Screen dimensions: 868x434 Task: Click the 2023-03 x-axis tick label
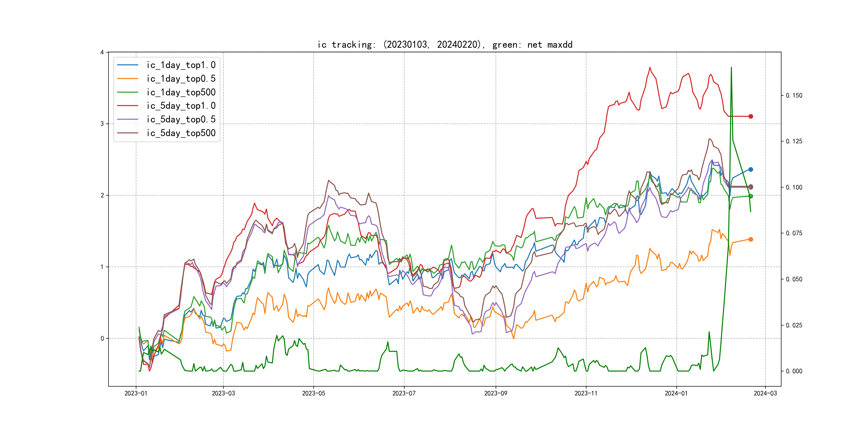[223, 393]
